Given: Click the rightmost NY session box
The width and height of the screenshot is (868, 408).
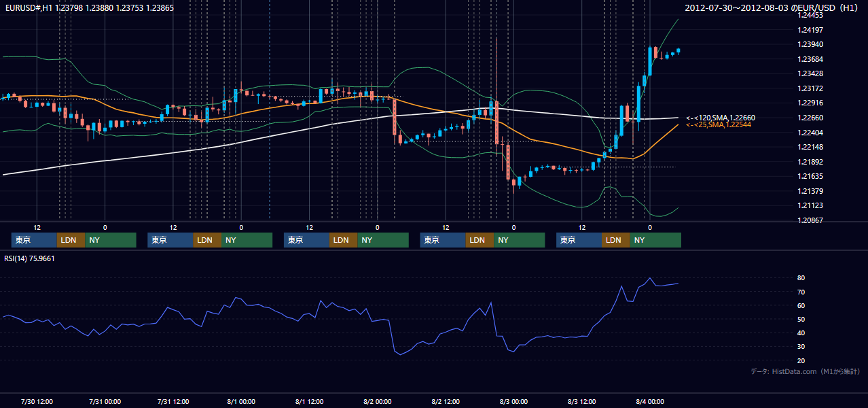Looking at the screenshot, I should click(x=655, y=240).
